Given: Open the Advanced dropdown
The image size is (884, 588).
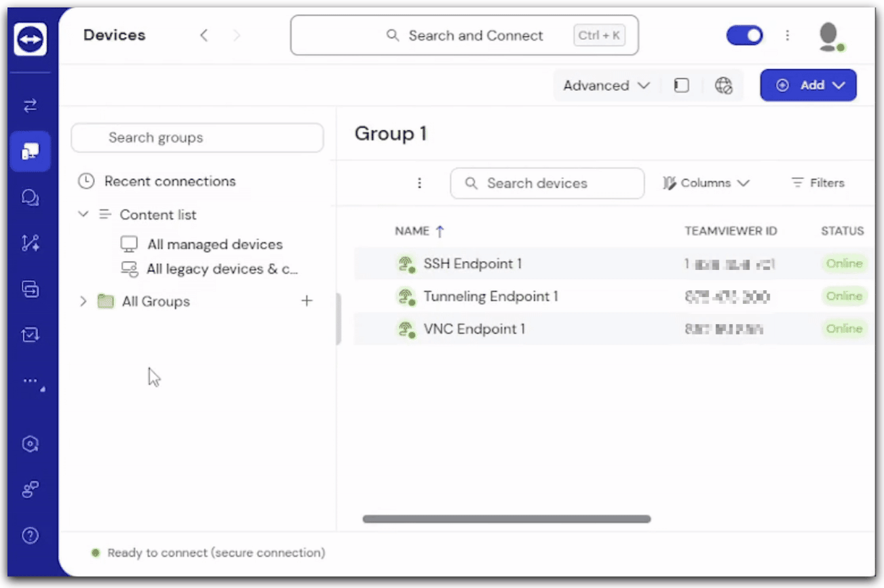Looking at the screenshot, I should [x=607, y=85].
